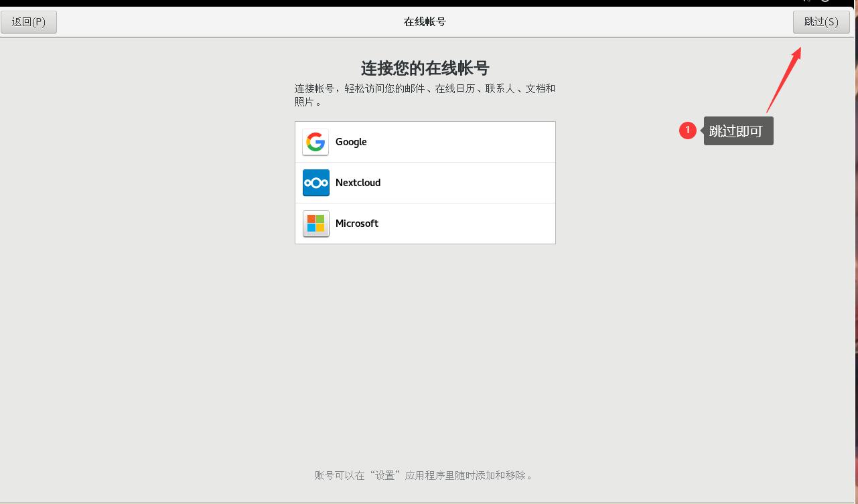Click the red numbered badge 1

[688, 130]
